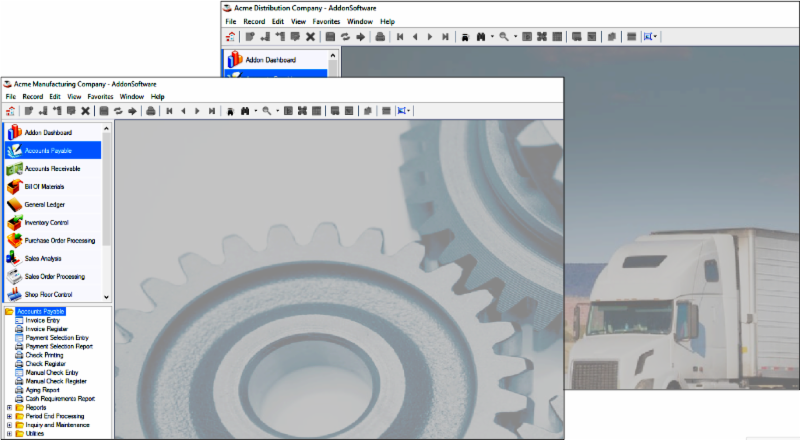
Task: Click the delete X icon in Manufacturing toolbar
Action: click(x=86, y=111)
